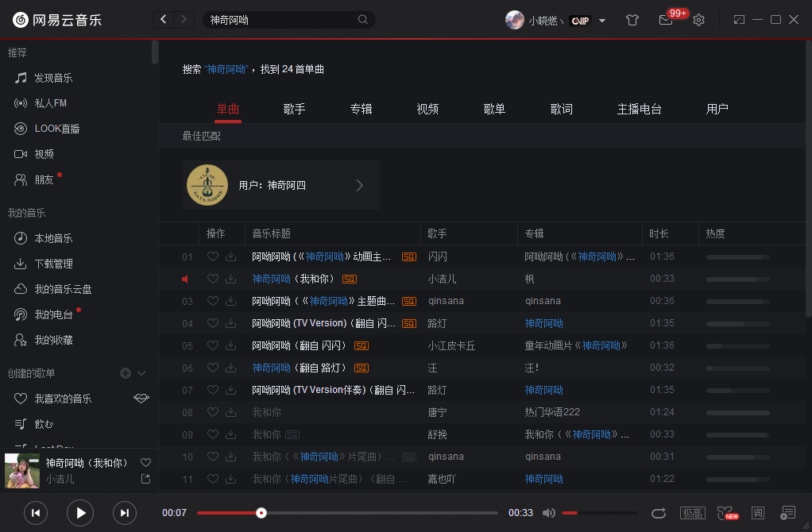Collapse the 创建的歌单 section

pos(141,373)
